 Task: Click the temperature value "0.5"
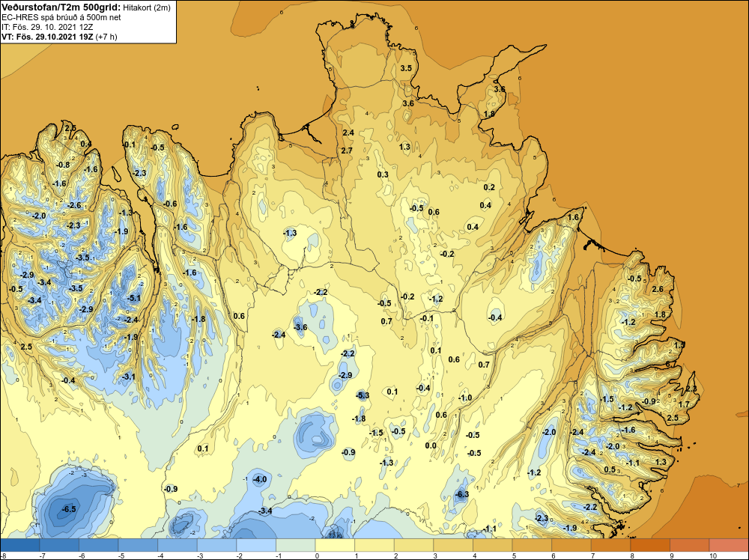[610, 469]
